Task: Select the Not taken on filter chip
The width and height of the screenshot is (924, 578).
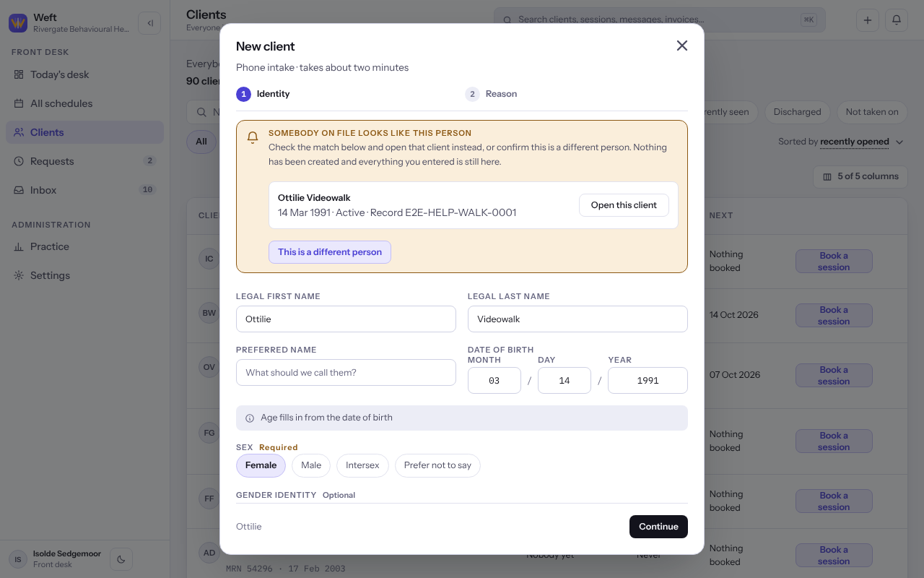Action: point(872,112)
